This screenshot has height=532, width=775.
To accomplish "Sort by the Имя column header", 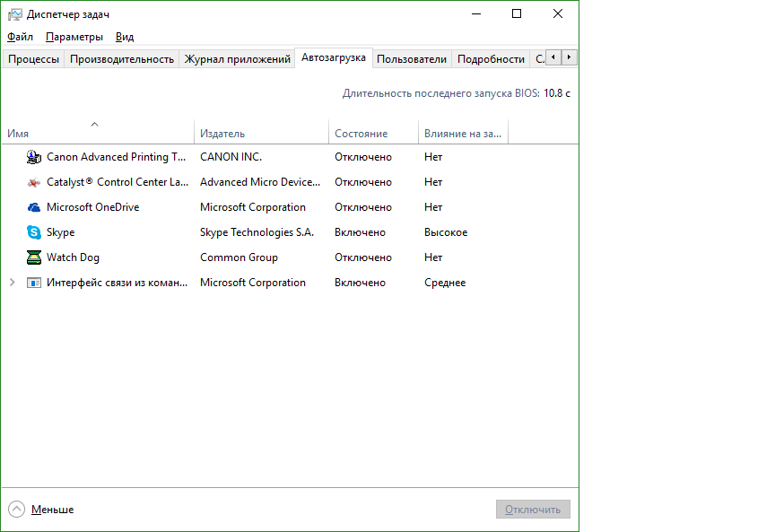I will tap(98, 134).
